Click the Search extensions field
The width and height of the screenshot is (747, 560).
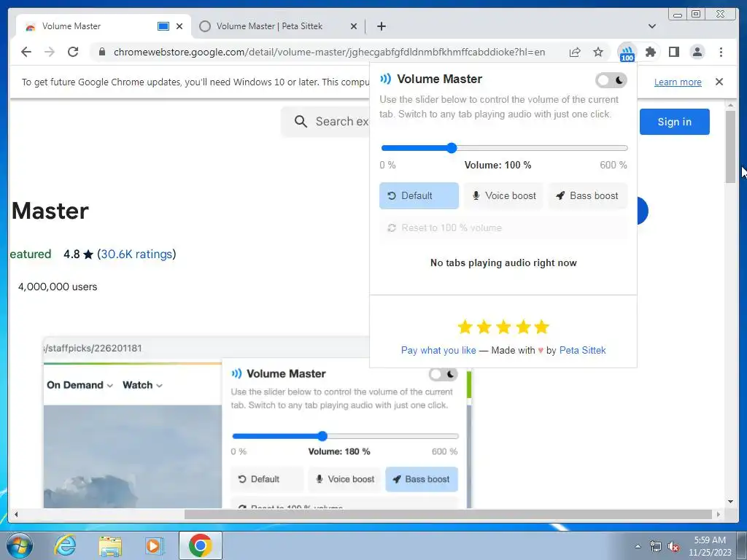(x=326, y=122)
